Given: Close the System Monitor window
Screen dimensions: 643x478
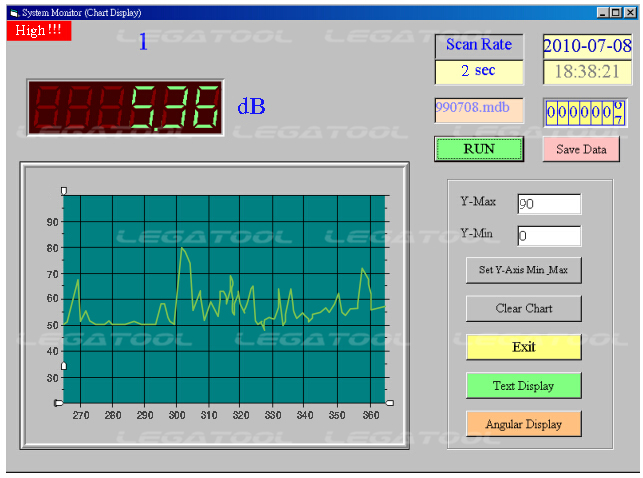Looking at the screenshot, I should tap(630, 13).
